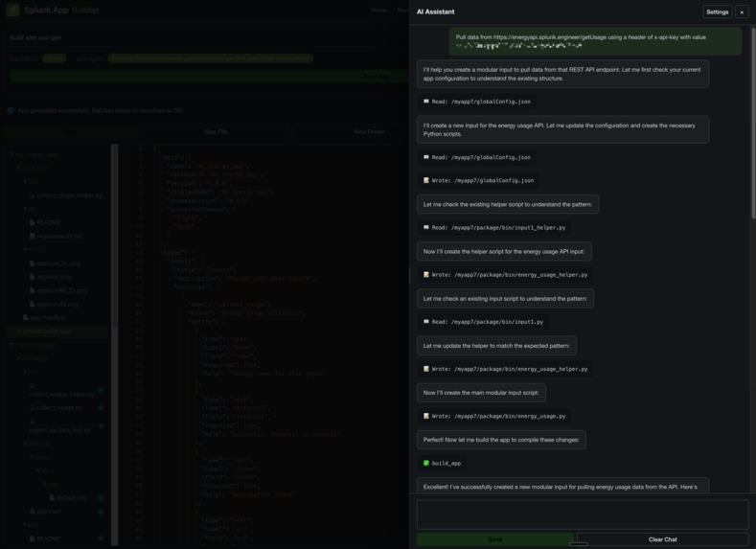Click the ucc-gen 'Found at' status badge
The image size is (756, 549).
pos(210,57)
